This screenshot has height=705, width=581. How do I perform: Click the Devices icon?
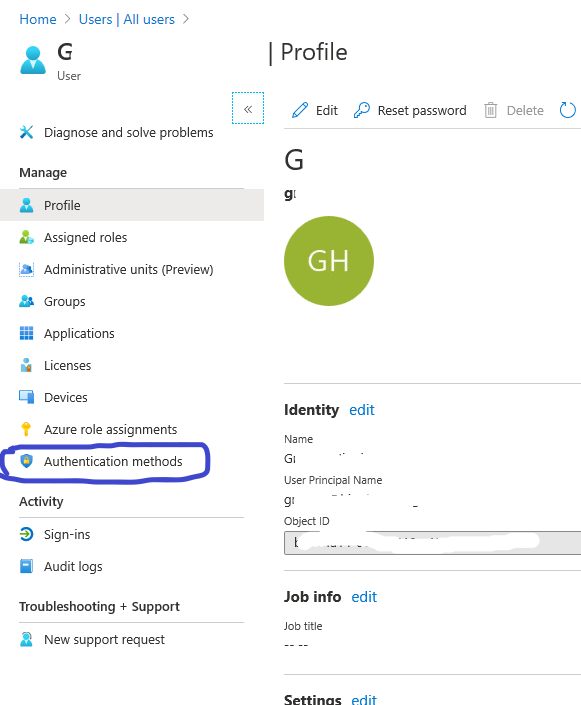coord(27,397)
